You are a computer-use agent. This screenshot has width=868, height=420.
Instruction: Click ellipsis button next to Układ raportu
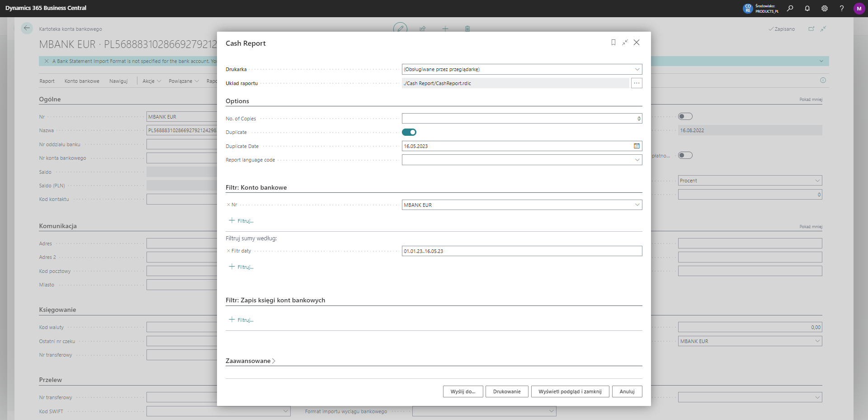[x=637, y=83]
